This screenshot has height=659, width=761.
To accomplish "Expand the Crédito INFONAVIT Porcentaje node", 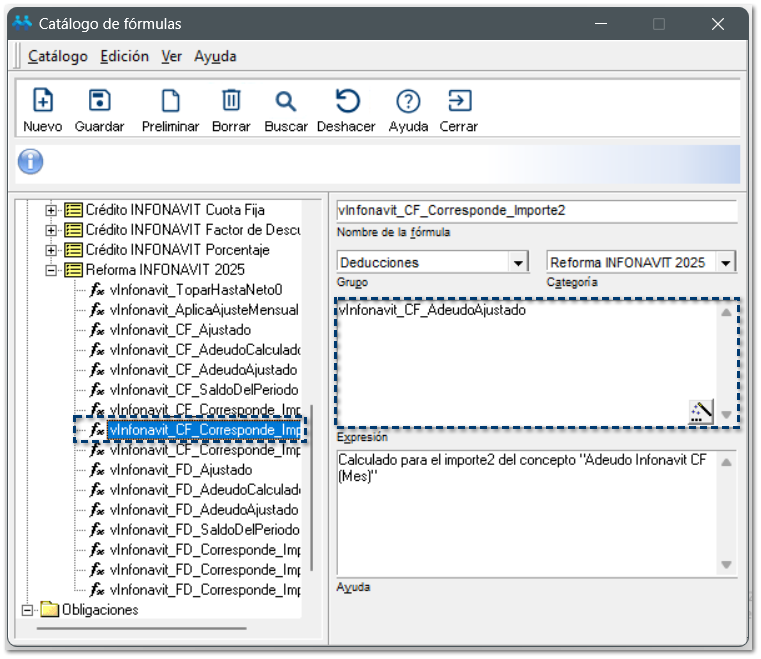I will 52,250.
